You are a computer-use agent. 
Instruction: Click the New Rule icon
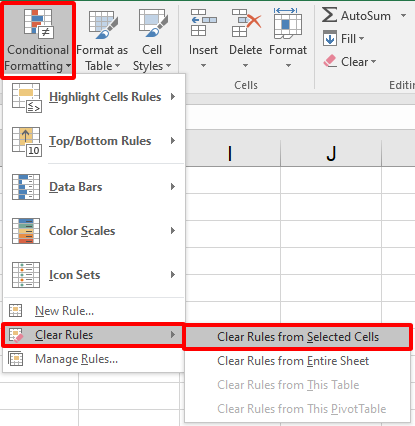pos(15,310)
